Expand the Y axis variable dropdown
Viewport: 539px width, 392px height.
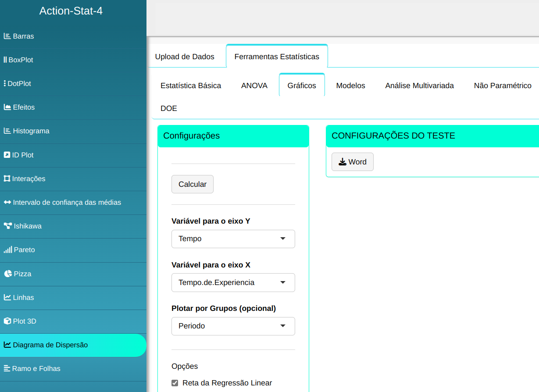click(x=233, y=239)
